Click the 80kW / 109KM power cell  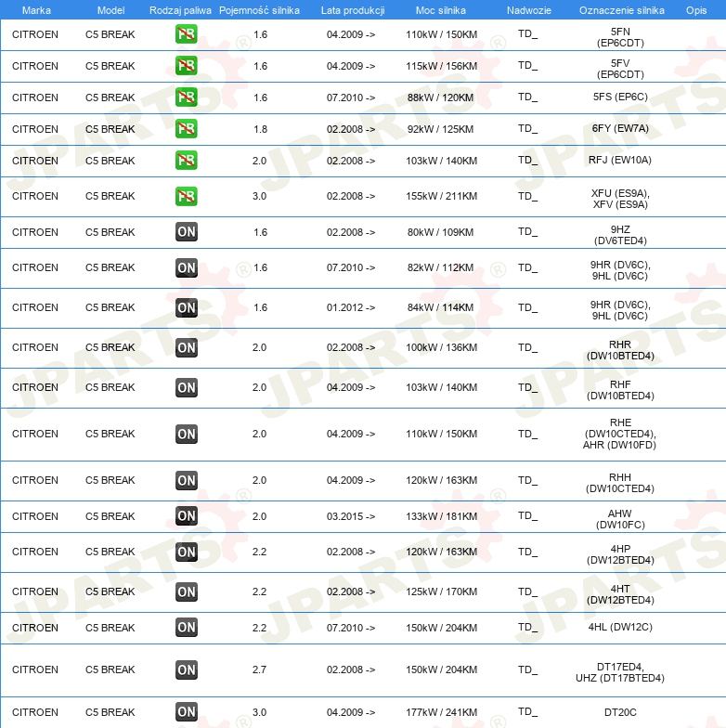(440, 232)
